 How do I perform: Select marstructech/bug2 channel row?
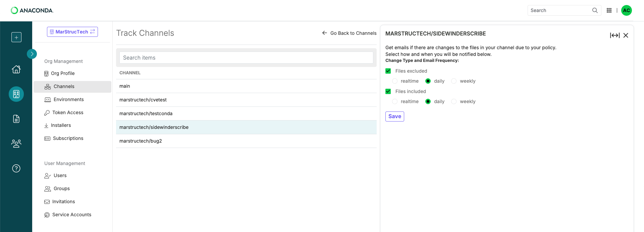pos(246,141)
